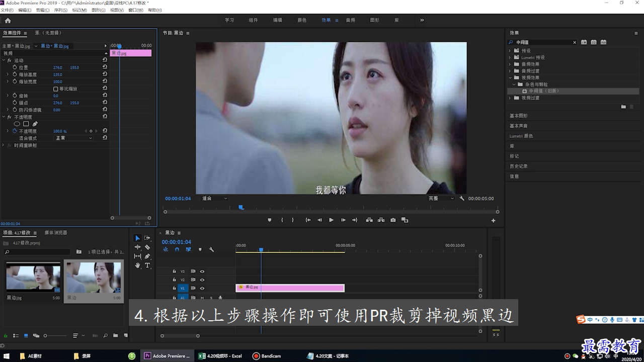The image size is (644, 362).
Task: Select the Ripple Edit tool
Action: point(138,247)
